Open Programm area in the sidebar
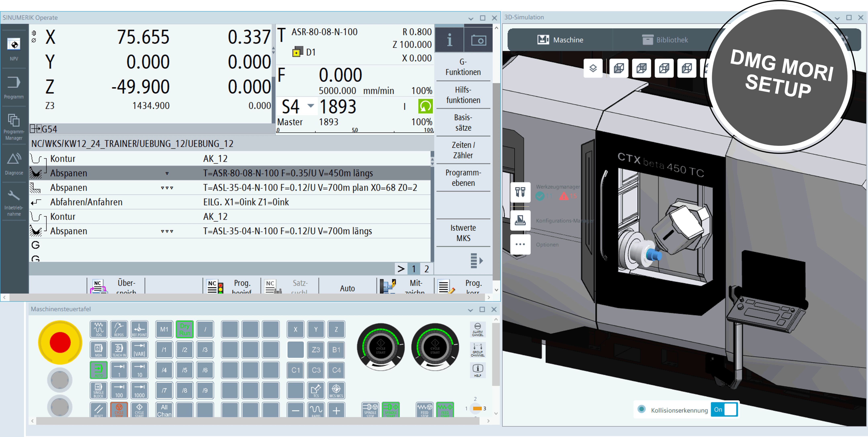The image size is (868, 437). [x=14, y=87]
